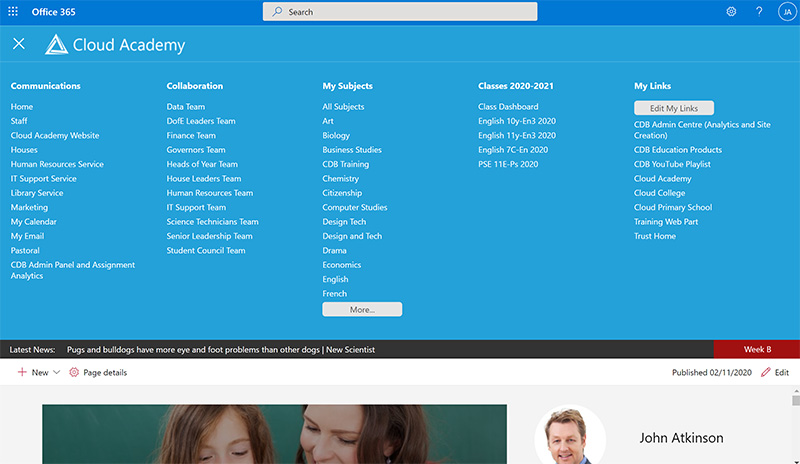Image resolution: width=800 pixels, height=464 pixels.
Task: Click the Week B red banner
Action: pyautogui.click(x=757, y=349)
